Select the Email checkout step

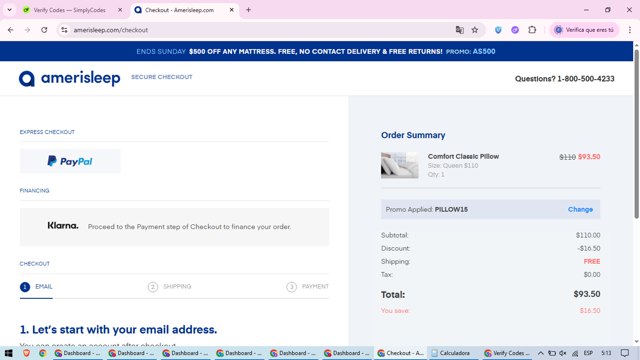36,287
